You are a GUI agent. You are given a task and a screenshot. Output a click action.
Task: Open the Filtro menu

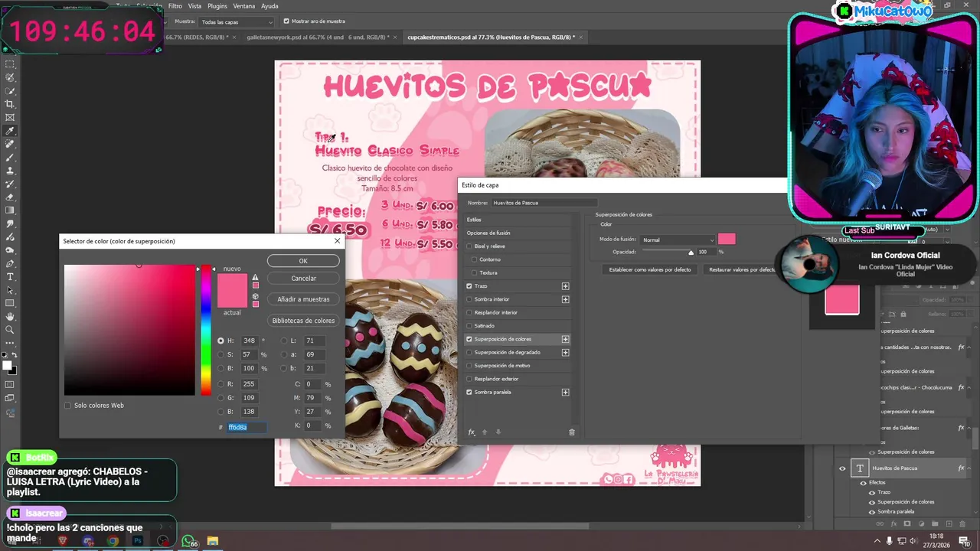coord(175,6)
